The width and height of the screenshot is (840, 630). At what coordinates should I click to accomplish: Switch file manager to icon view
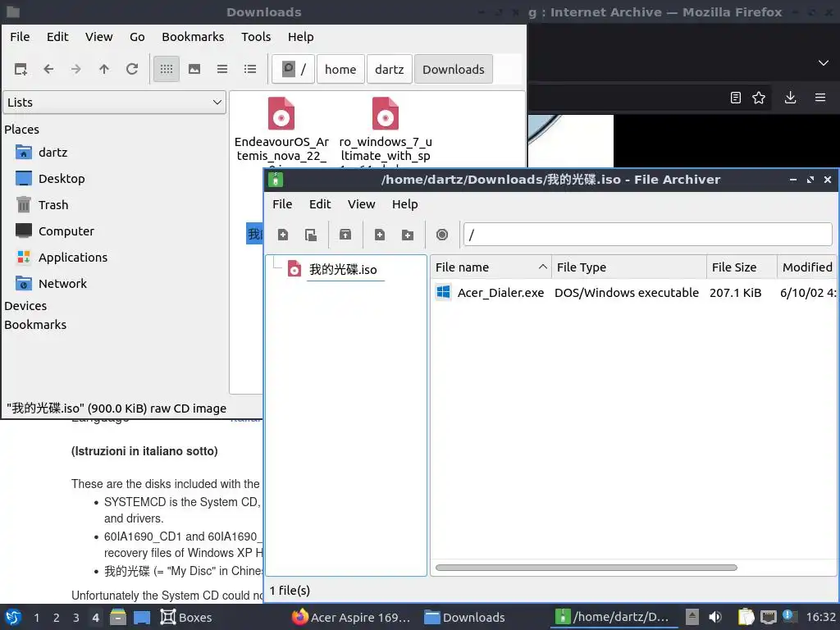click(x=167, y=69)
